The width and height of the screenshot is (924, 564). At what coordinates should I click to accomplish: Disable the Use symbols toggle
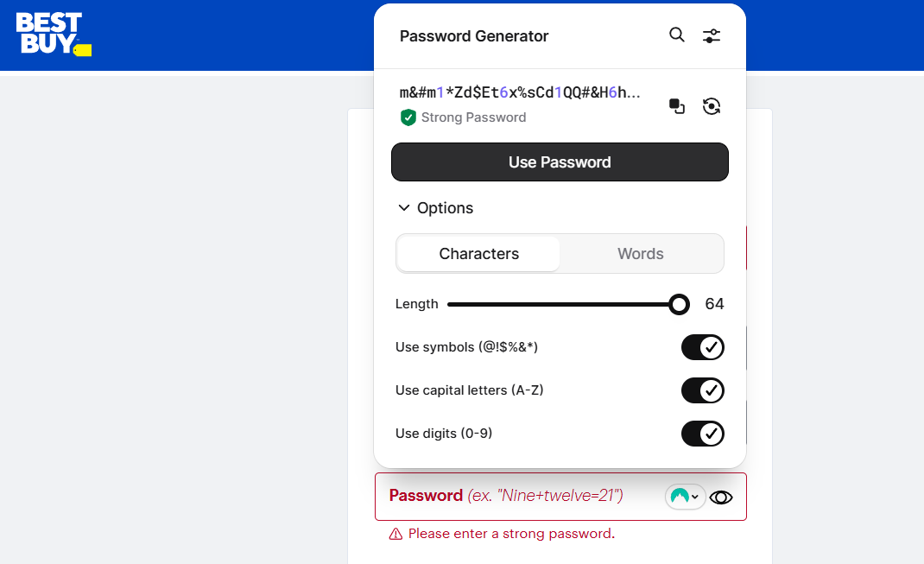702,347
